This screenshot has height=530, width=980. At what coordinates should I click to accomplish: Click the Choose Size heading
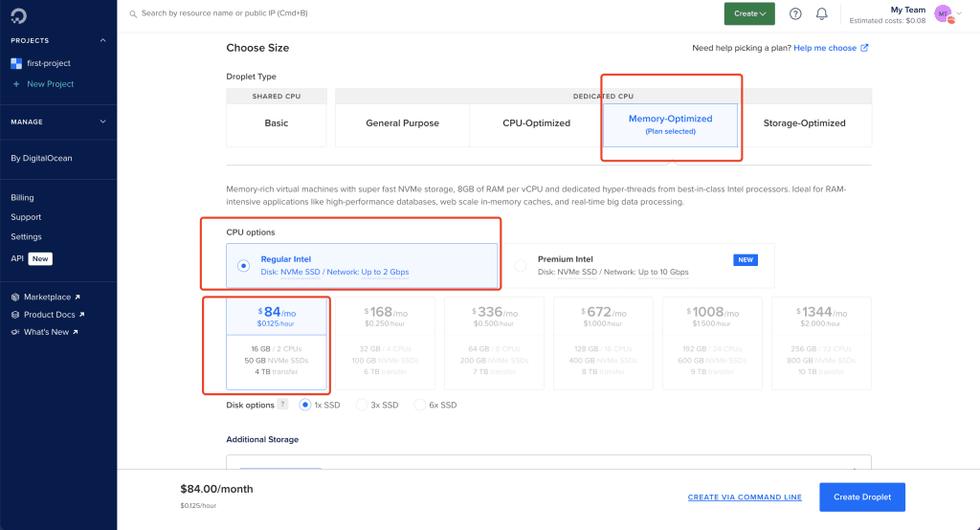257,48
